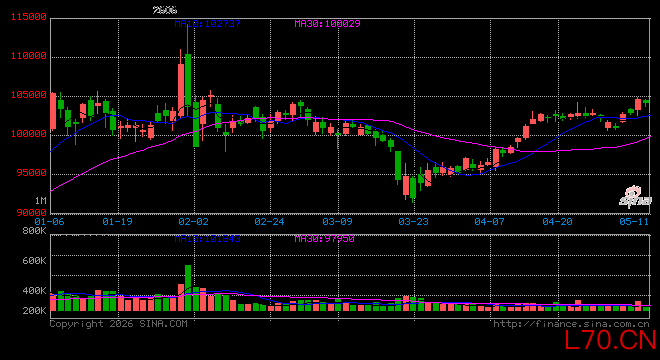Click the 02-02 date label
The width and height of the screenshot is (660, 360).
(194, 222)
